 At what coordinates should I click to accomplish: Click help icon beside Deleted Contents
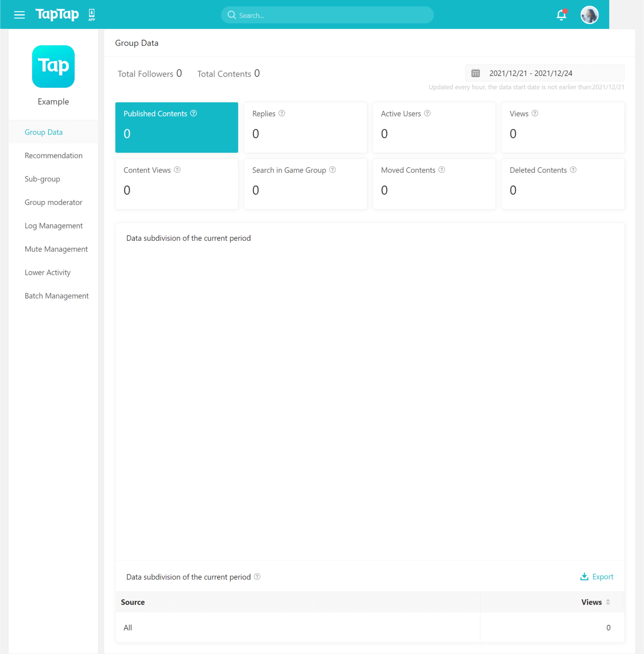click(x=572, y=170)
